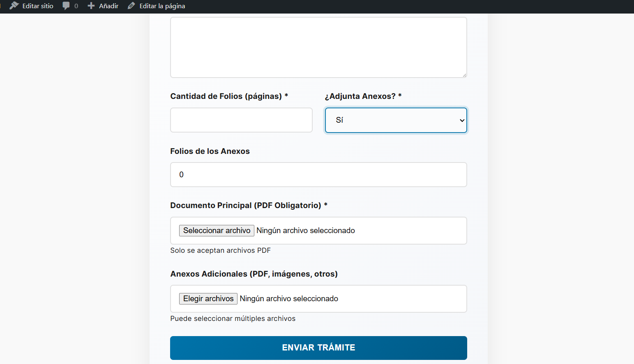Click the Folios de los Anexos field

(x=318, y=175)
